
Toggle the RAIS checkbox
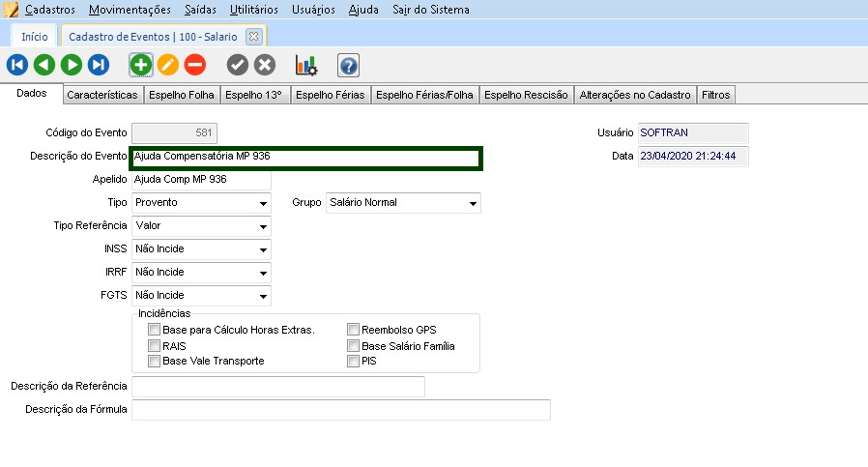[x=154, y=346]
